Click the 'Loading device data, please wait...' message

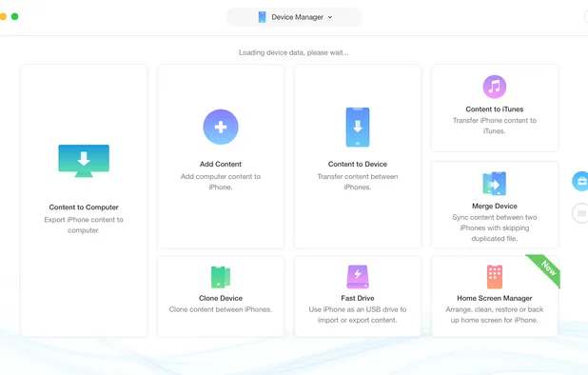[294, 52]
